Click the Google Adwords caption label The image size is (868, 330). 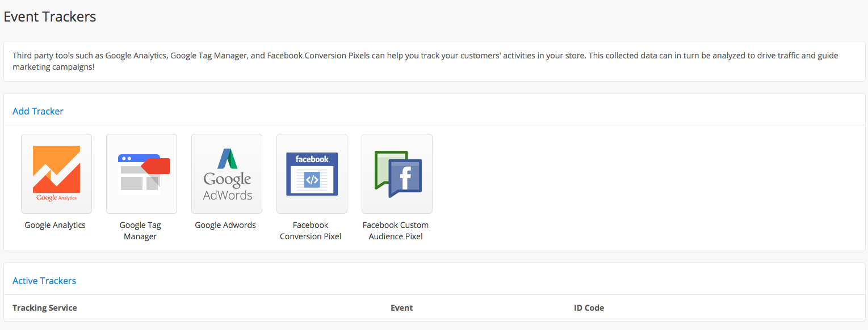(x=225, y=225)
